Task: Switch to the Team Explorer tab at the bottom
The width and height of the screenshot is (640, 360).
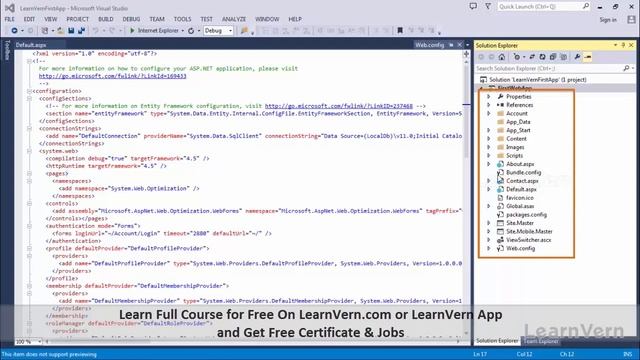Action: click(x=541, y=341)
